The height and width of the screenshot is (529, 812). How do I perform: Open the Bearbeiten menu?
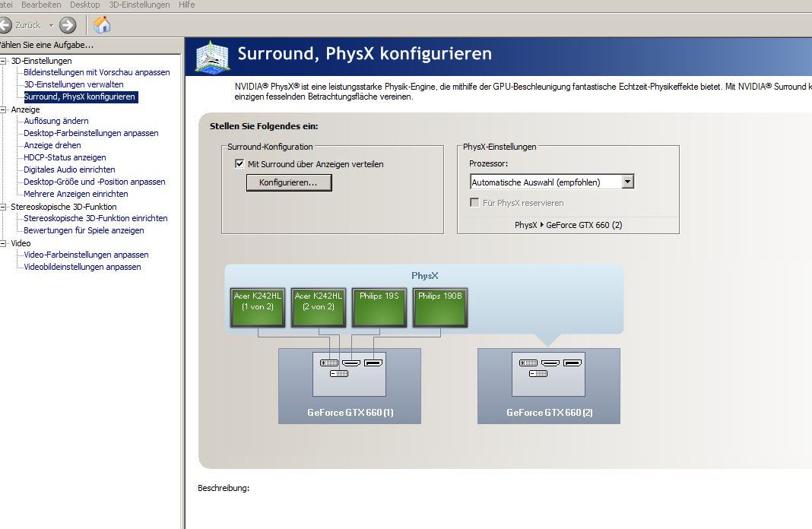(41, 5)
